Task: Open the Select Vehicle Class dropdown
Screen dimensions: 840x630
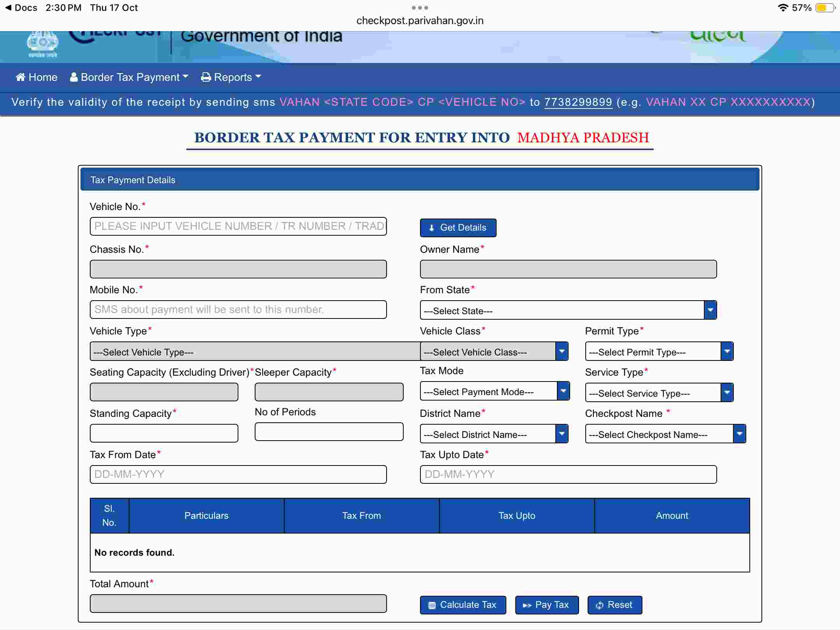Action: [494, 352]
